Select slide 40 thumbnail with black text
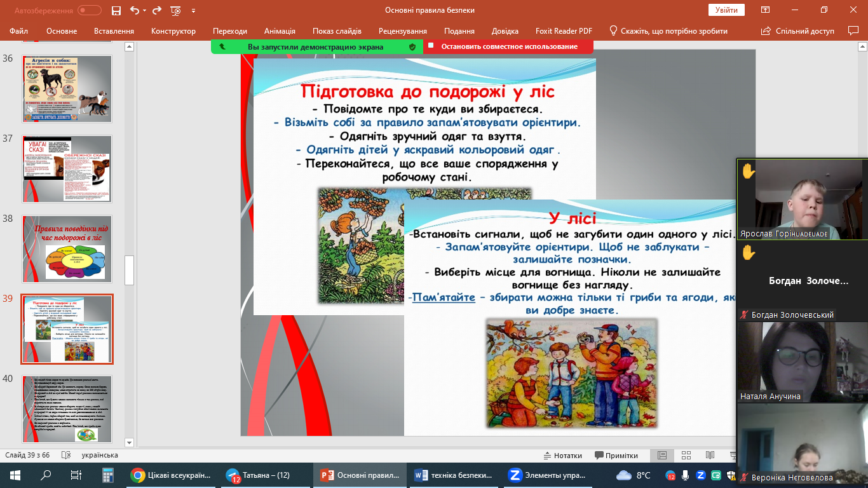This screenshot has width=868, height=488. 67,409
